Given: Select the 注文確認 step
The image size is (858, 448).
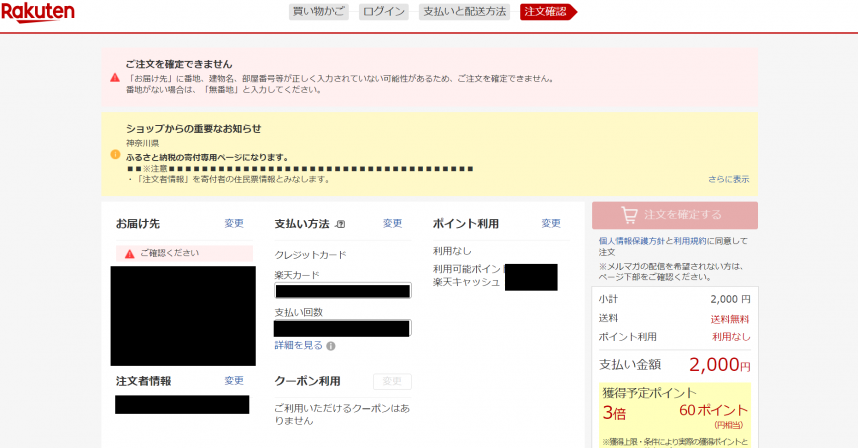Looking at the screenshot, I should tap(545, 12).
